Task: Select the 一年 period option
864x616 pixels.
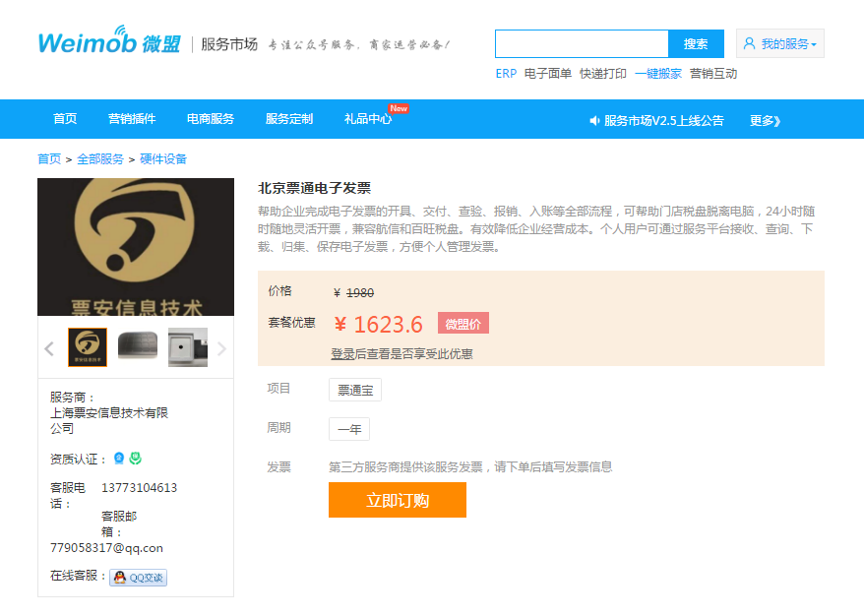Action: [x=349, y=429]
